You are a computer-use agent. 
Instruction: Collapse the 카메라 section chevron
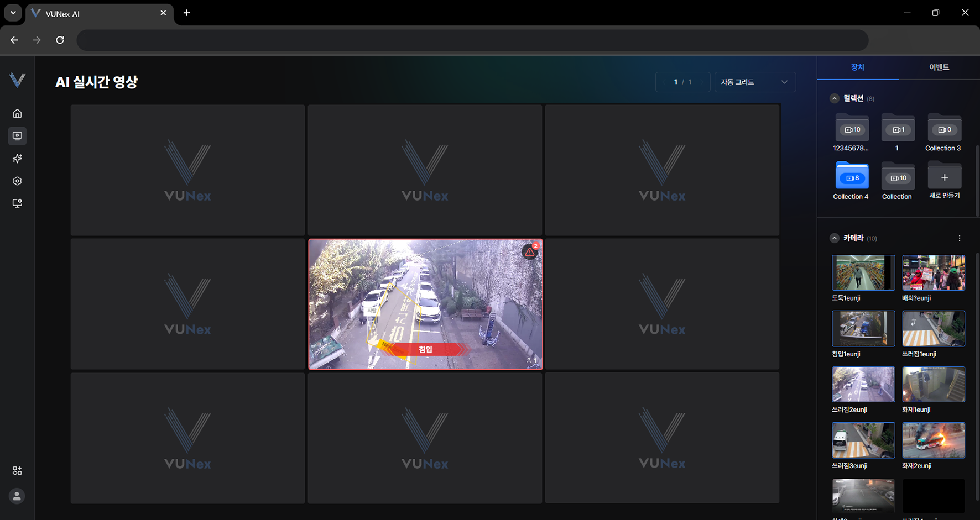(x=834, y=238)
